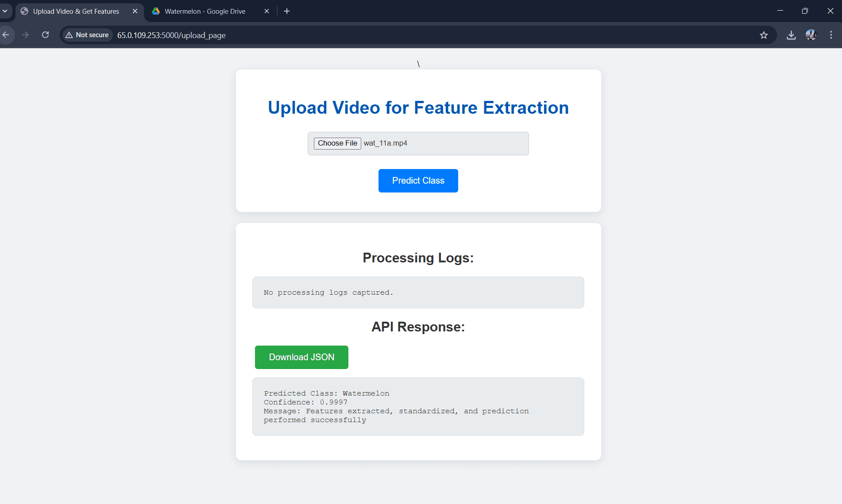Open the browser downloads icon
Image resolution: width=842 pixels, height=504 pixels.
click(x=791, y=35)
